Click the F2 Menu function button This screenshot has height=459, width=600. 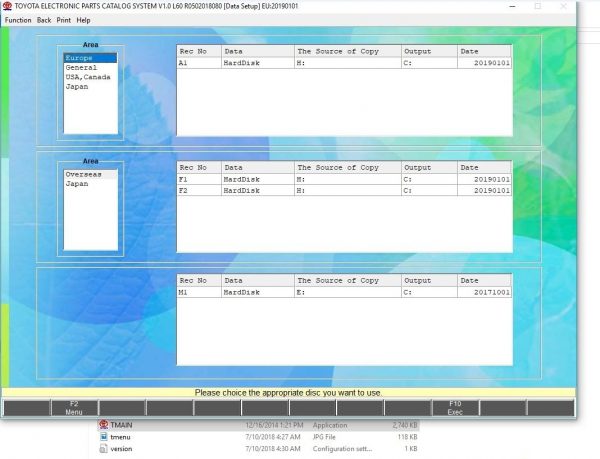74,408
